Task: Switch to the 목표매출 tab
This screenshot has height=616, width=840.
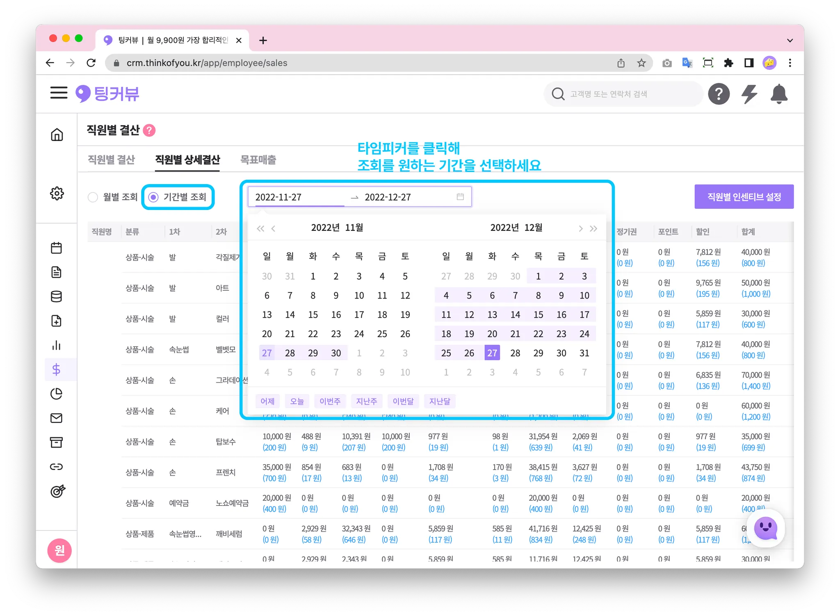Action: point(258,160)
